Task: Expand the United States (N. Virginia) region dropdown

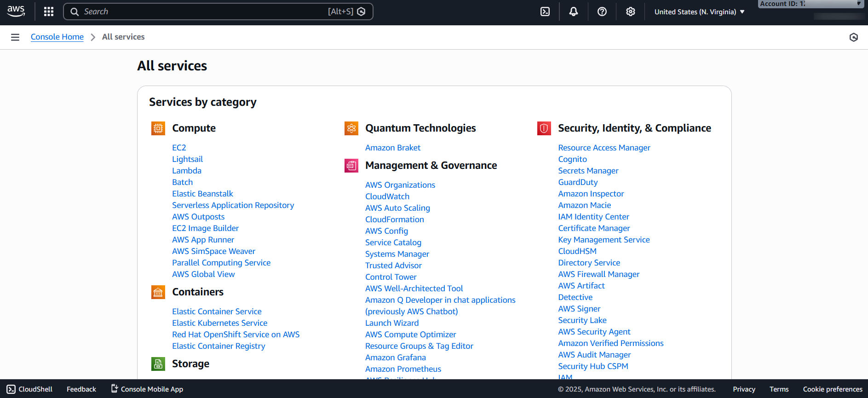Action: pos(699,12)
